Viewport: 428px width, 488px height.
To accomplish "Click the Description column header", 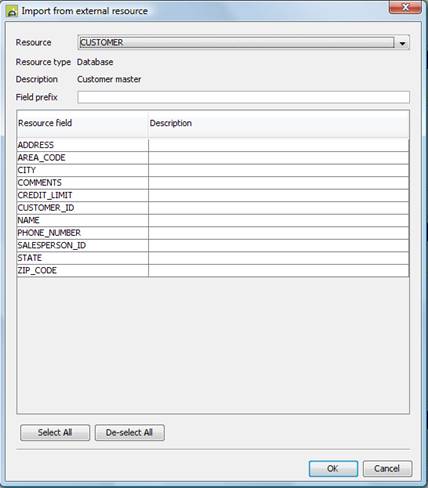I will [x=279, y=124].
